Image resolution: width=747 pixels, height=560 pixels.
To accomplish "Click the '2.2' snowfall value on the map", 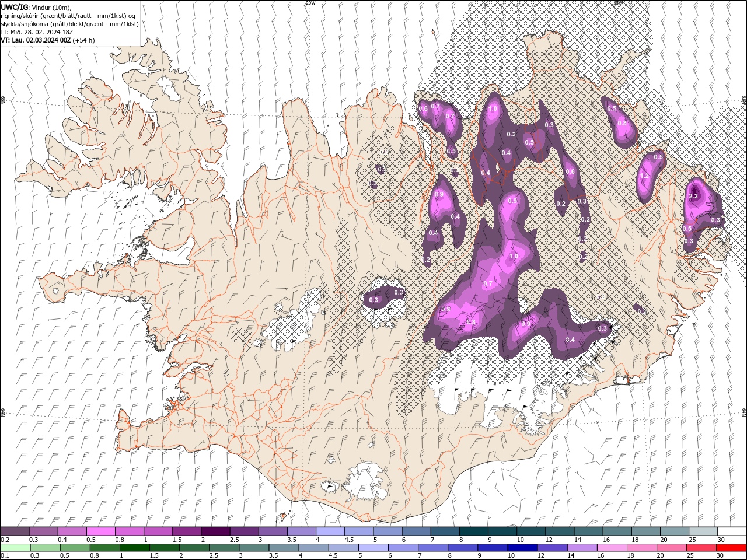I will tap(694, 196).
